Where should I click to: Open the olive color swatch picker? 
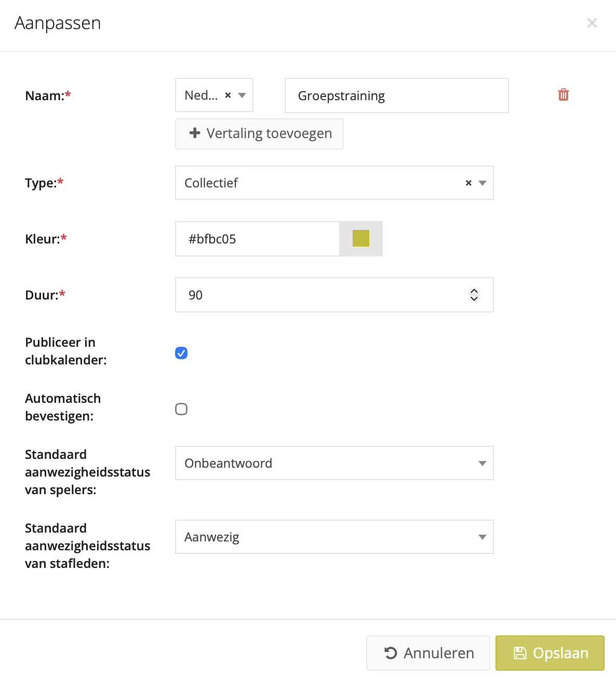coord(361,239)
